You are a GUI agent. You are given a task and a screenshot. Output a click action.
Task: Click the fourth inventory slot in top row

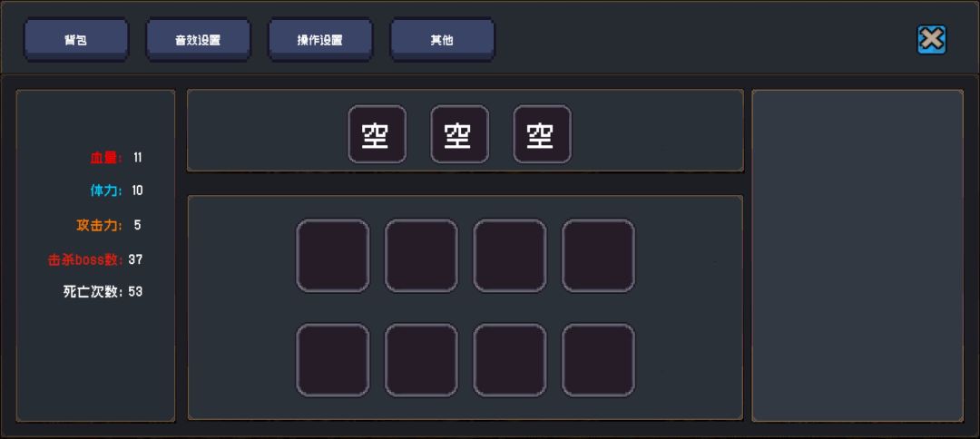[599, 256]
